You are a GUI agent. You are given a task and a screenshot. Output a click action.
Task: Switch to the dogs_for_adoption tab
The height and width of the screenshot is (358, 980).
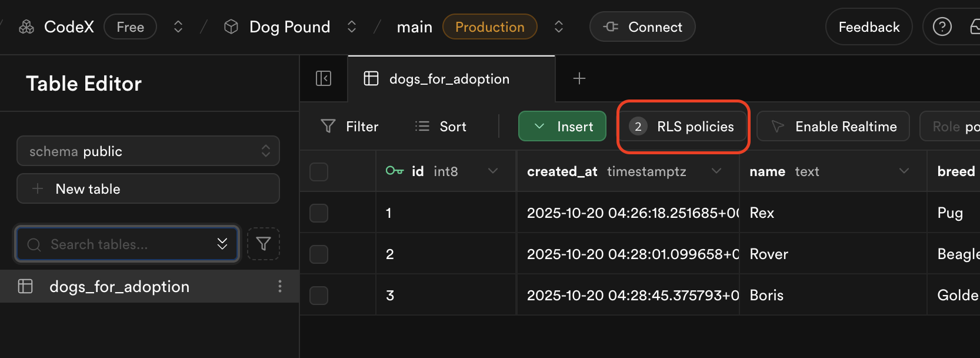(449, 79)
